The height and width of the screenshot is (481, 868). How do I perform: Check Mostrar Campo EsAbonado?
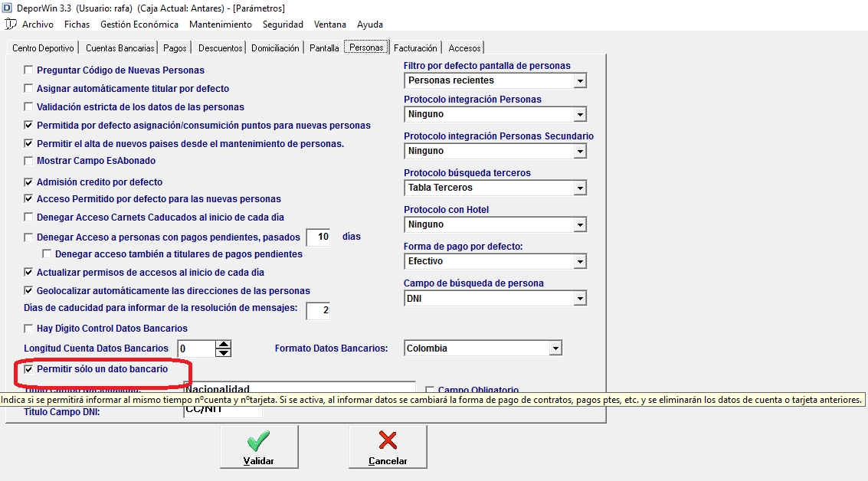click(28, 161)
